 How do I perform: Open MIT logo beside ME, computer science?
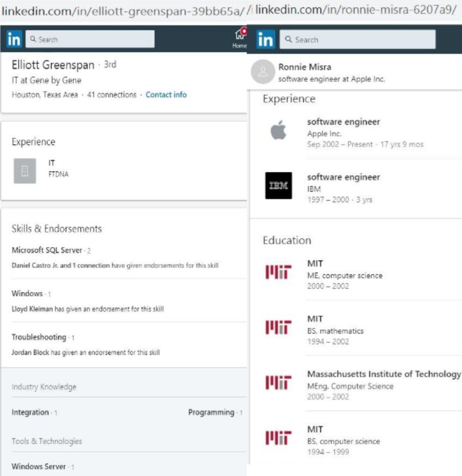coord(279,271)
